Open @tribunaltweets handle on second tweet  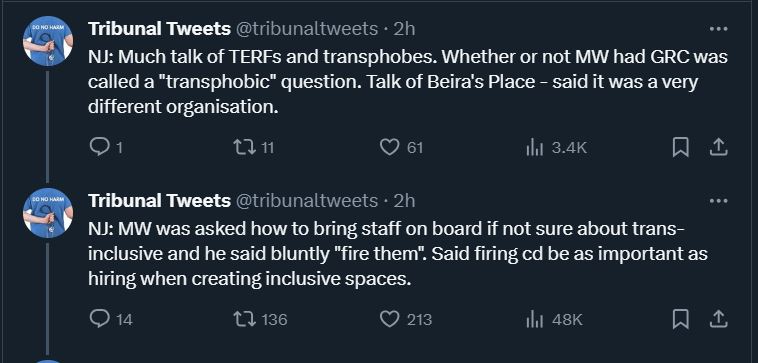click(x=306, y=201)
